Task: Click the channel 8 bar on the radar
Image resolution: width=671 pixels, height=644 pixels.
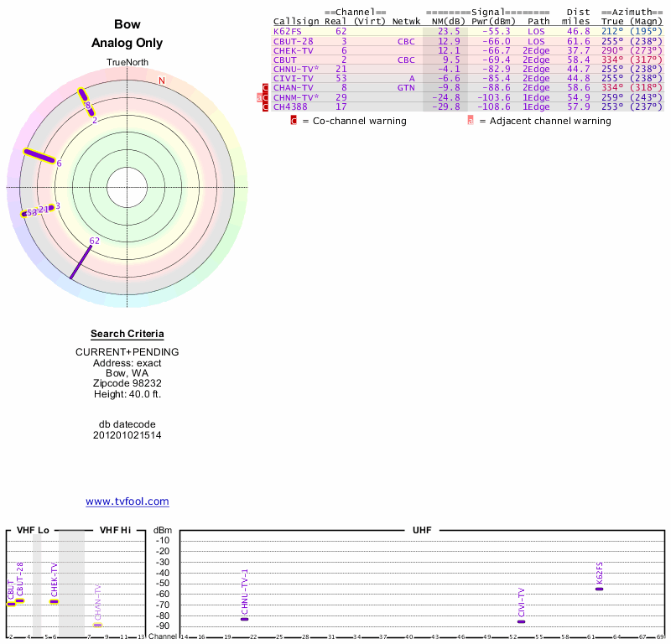Action: click(x=86, y=101)
